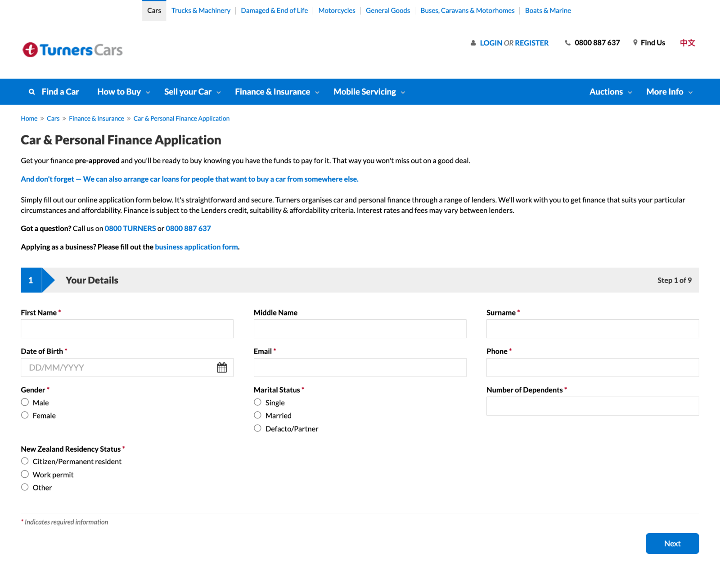Expand the Mobile Servicing menu

(369, 92)
